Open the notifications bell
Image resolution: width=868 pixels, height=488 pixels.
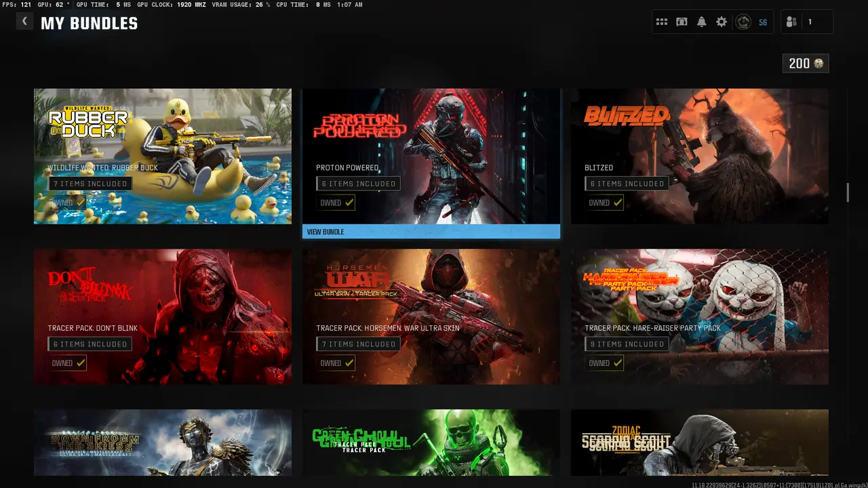pos(701,22)
